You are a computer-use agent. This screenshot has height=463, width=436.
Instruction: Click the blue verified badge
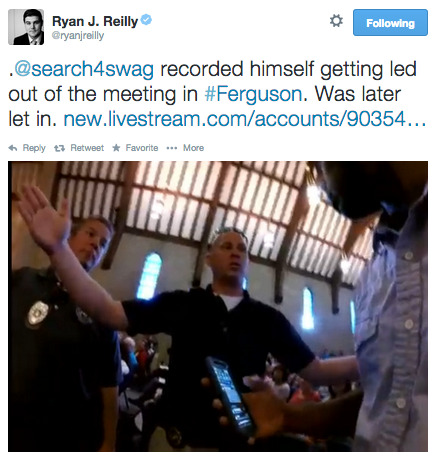(146, 20)
